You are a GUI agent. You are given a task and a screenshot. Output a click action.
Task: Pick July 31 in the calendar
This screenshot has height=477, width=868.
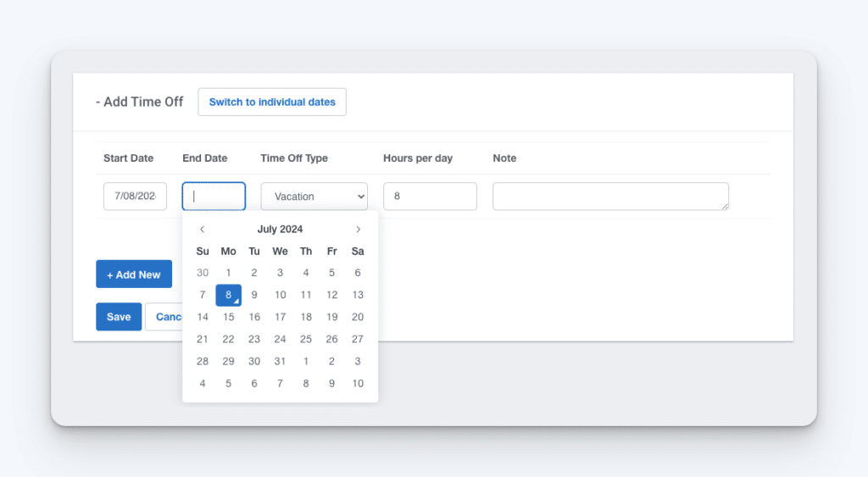point(280,361)
